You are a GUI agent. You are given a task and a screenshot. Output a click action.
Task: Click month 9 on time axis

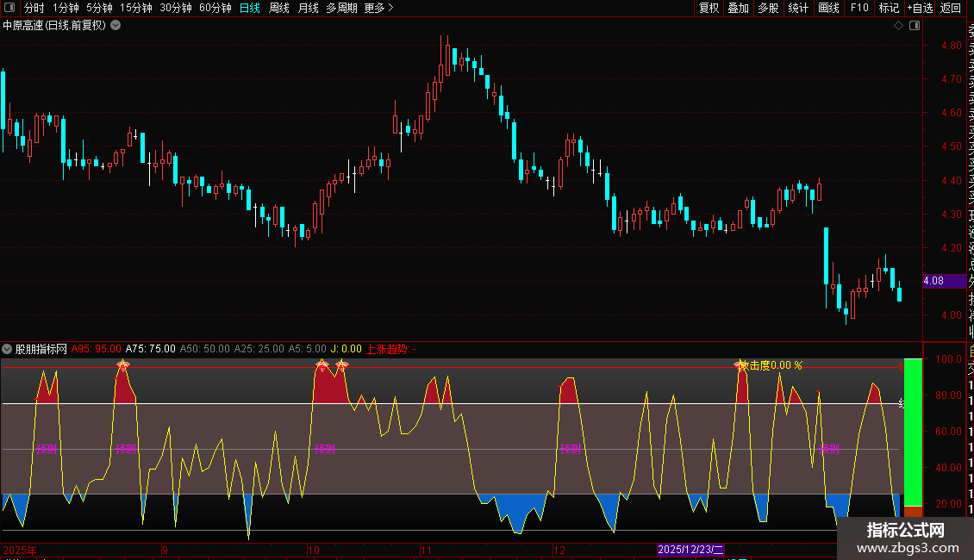(165, 550)
